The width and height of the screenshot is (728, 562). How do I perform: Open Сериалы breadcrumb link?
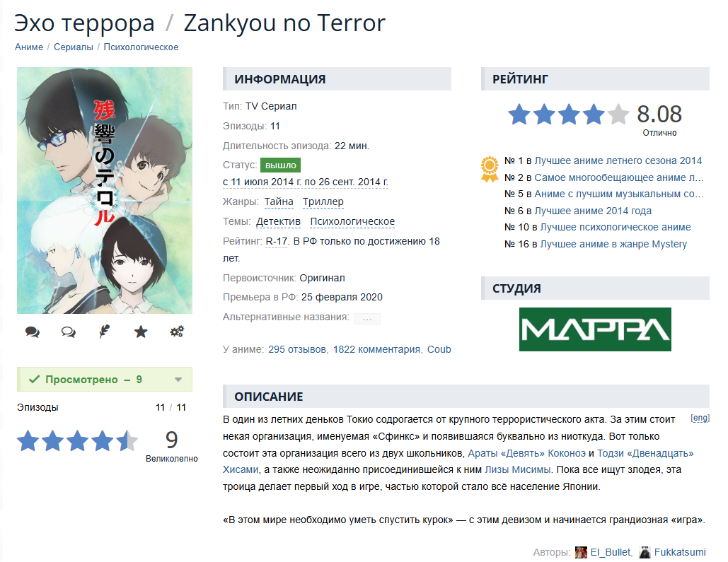(74, 47)
